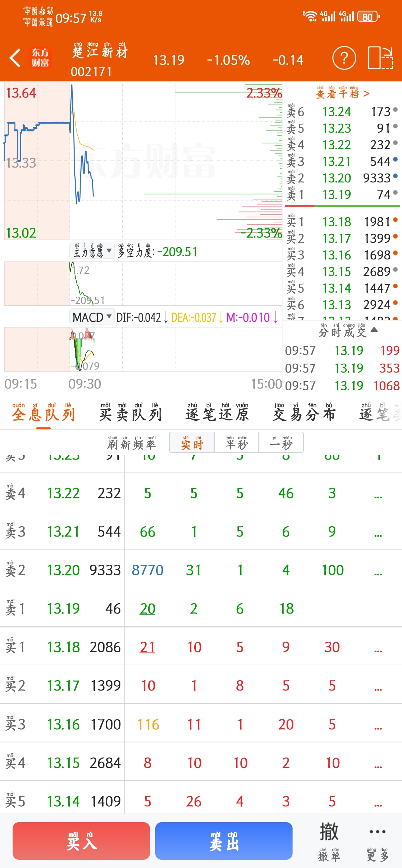Tap the change percent -1.05%

228,60
